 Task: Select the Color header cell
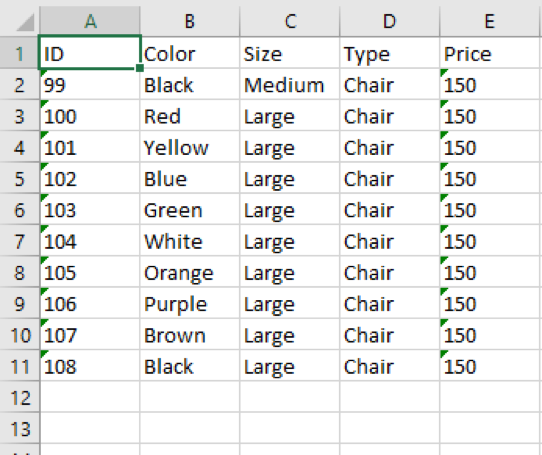190,54
